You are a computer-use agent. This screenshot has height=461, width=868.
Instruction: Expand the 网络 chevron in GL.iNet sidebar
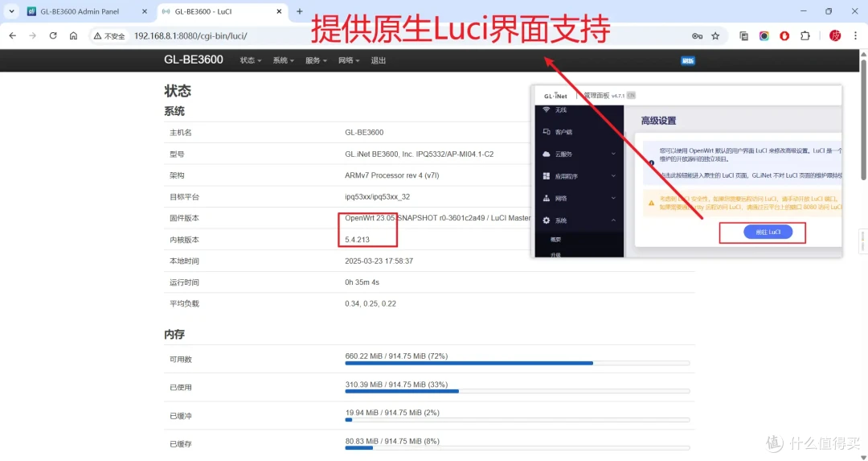pyautogui.click(x=613, y=199)
